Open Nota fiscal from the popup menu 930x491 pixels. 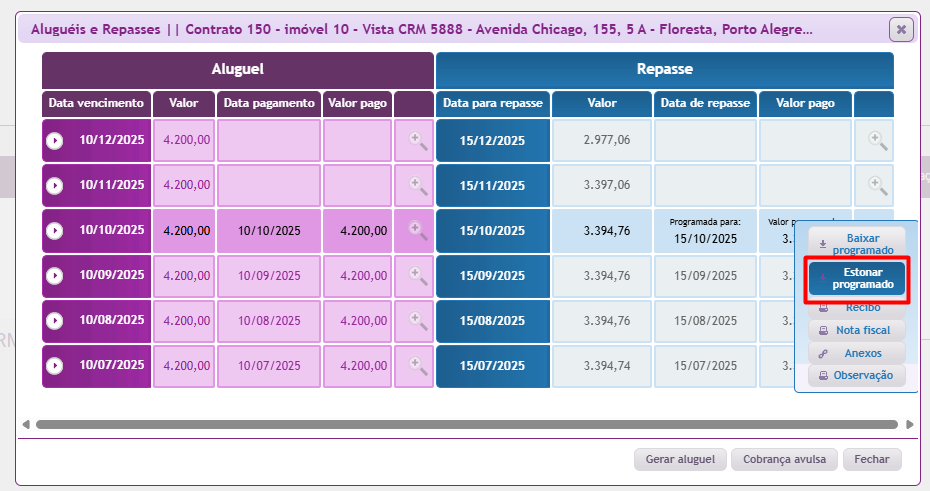(856, 330)
